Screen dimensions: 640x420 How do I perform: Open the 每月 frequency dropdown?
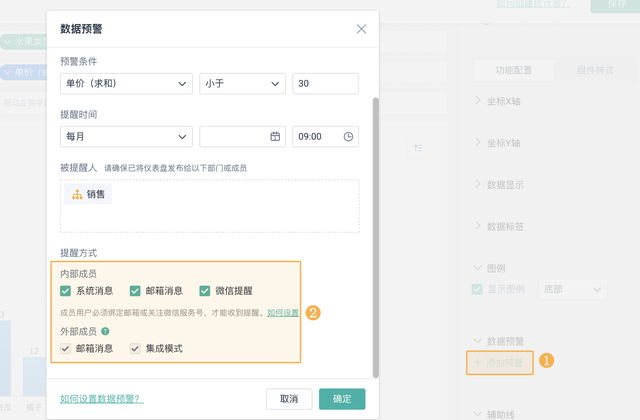pyautogui.click(x=126, y=137)
